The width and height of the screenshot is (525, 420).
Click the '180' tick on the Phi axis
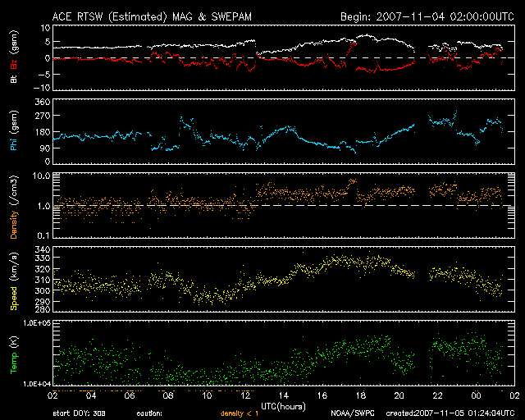point(43,132)
